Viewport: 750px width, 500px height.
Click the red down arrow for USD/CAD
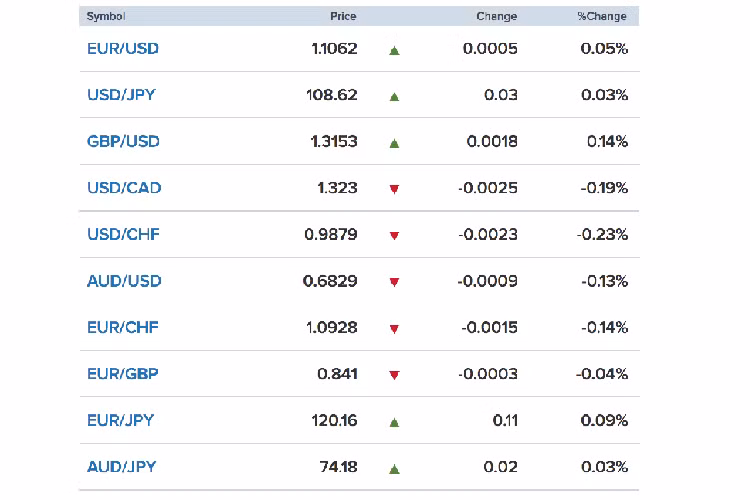pos(394,189)
